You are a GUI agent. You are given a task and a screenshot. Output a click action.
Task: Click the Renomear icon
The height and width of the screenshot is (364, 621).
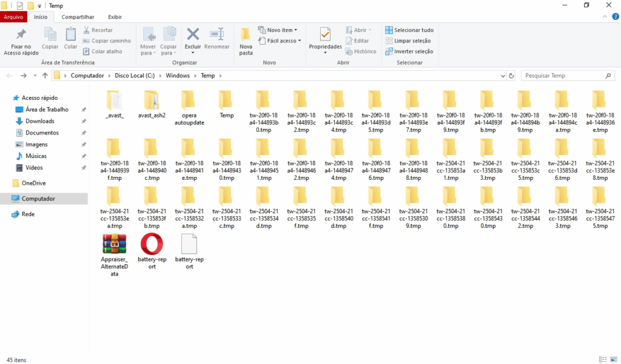coord(217,38)
